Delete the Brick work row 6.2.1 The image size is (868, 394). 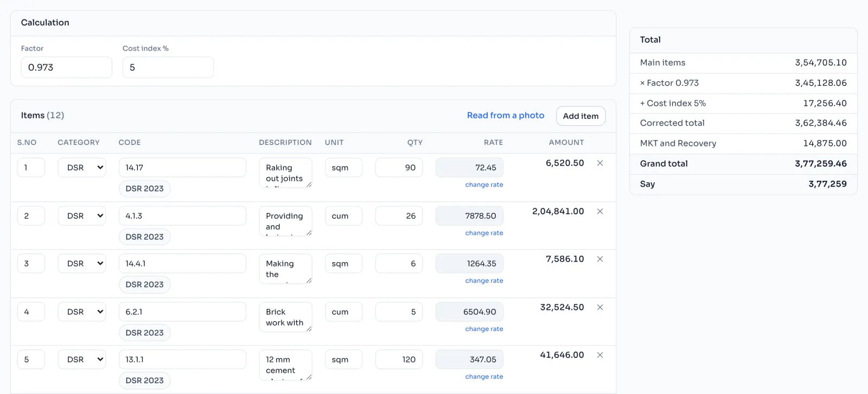600,307
